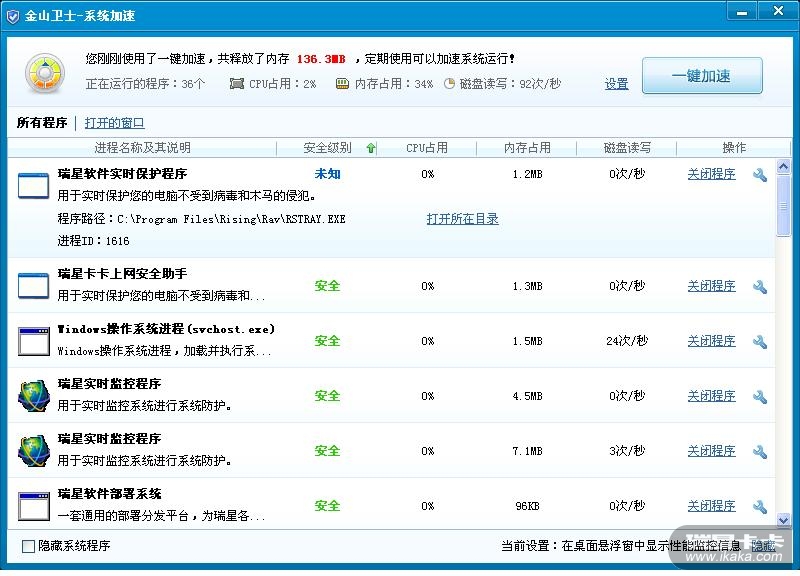The image size is (800, 576).
Task: Click 正在运行的程序：36个 text
Action: (145, 84)
